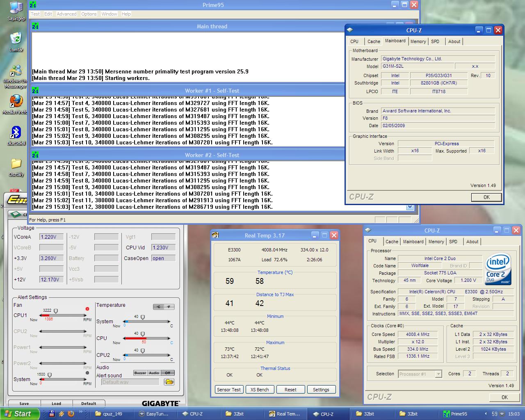This screenshot has width=525, height=420.
Task: Click CPU2 temperature alert slider handle
Action: tap(143, 351)
